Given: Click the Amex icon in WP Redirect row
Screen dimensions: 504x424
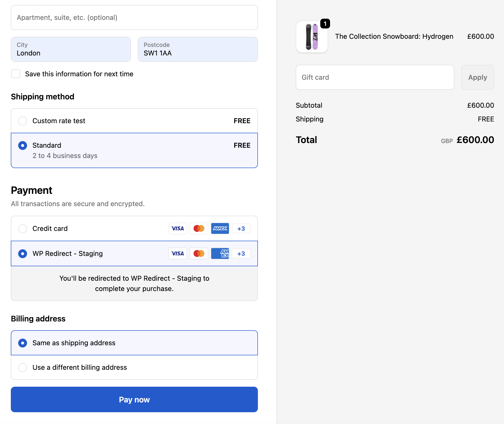Looking at the screenshot, I should (220, 253).
